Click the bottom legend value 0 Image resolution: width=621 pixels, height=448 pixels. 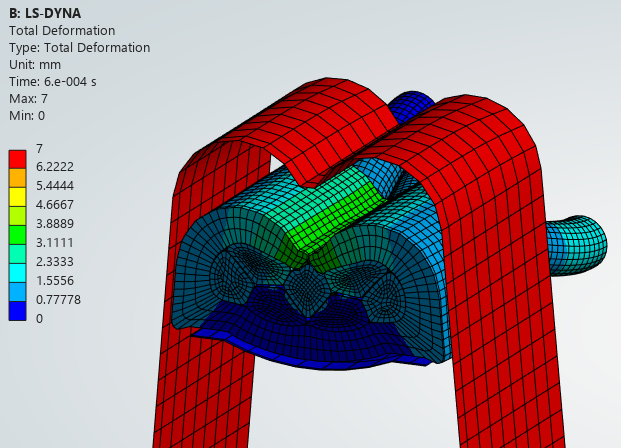(39, 319)
